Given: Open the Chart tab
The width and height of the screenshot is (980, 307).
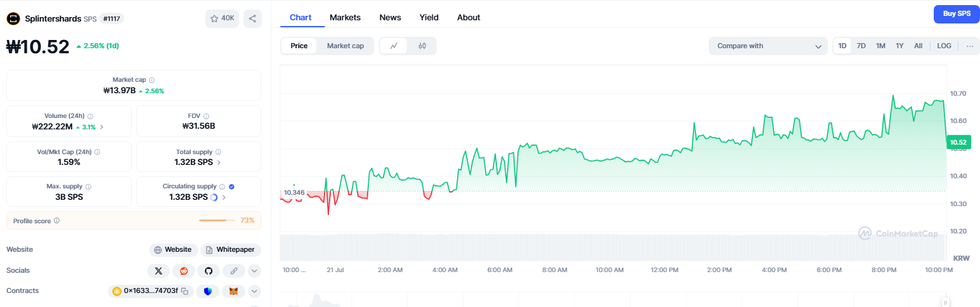Looking at the screenshot, I should coord(300,17).
